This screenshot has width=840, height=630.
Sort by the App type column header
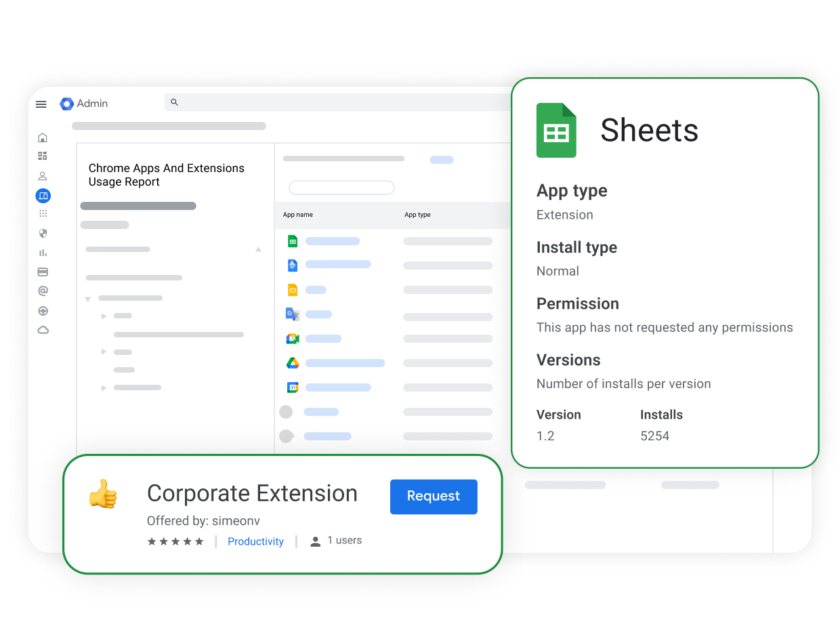(x=417, y=215)
